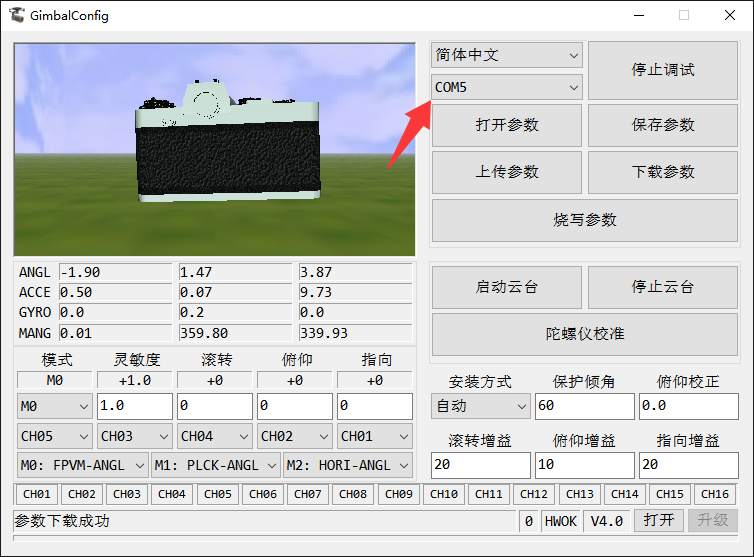The image size is (754, 557).
Task: Click the CH11 channel indicator
Action: point(489,494)
